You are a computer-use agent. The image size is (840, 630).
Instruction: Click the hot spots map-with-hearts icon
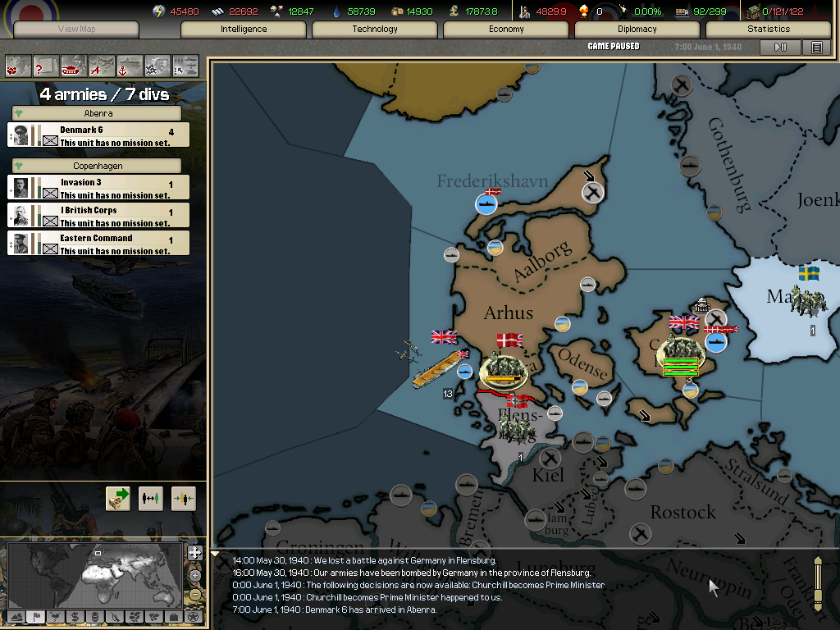18,66
